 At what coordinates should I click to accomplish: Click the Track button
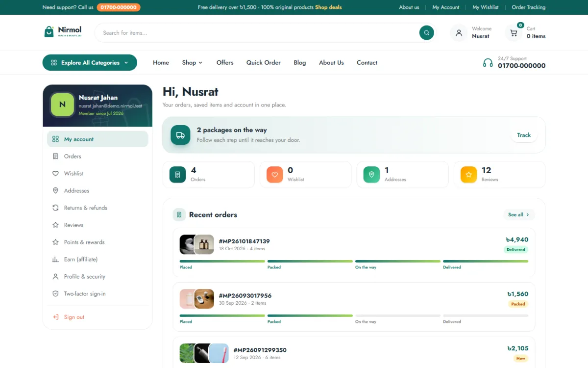(x=524, y=135)
